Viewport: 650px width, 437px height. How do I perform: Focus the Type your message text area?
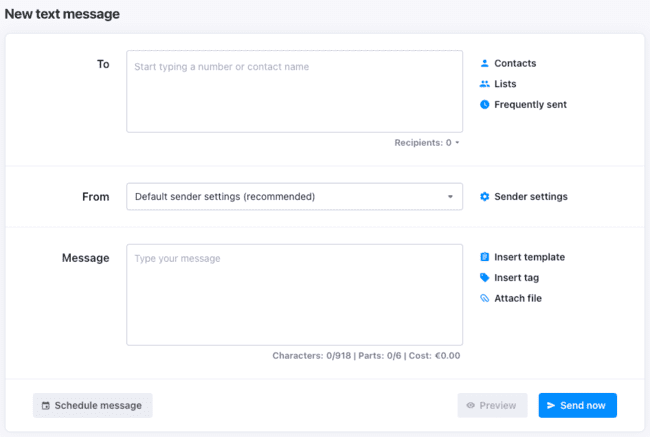click(294, 295)
